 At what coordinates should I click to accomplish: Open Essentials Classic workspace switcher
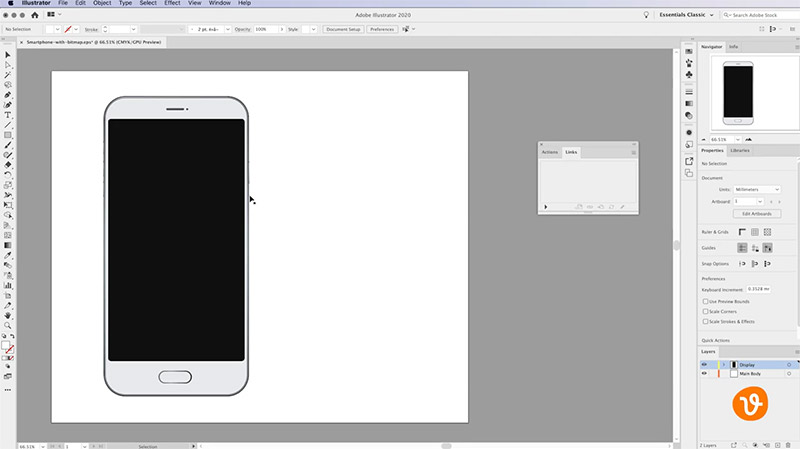686,15
